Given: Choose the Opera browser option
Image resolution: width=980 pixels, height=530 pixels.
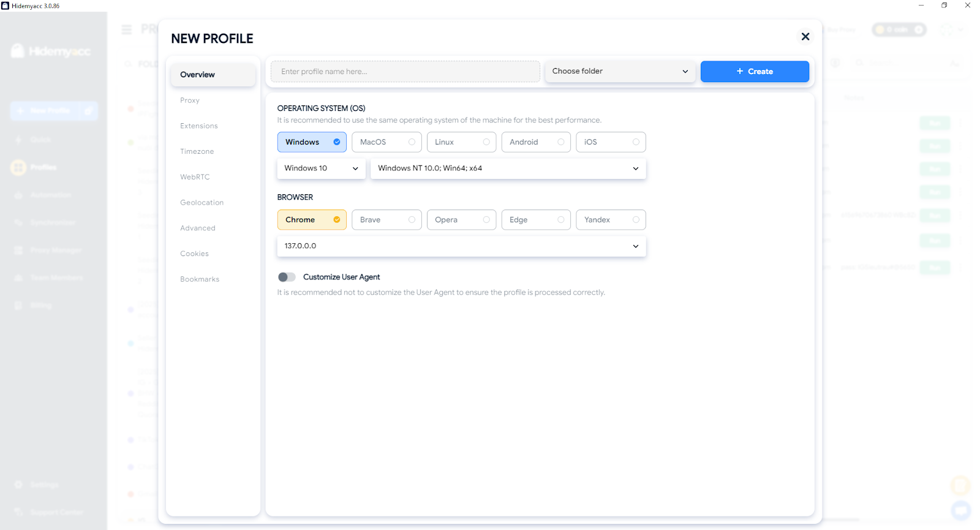Looking at the screenshot, I should tap(461, 220).
